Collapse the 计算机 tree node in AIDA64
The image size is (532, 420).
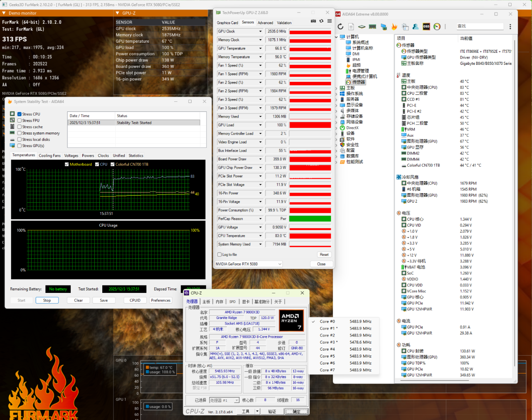coord(337,37)
